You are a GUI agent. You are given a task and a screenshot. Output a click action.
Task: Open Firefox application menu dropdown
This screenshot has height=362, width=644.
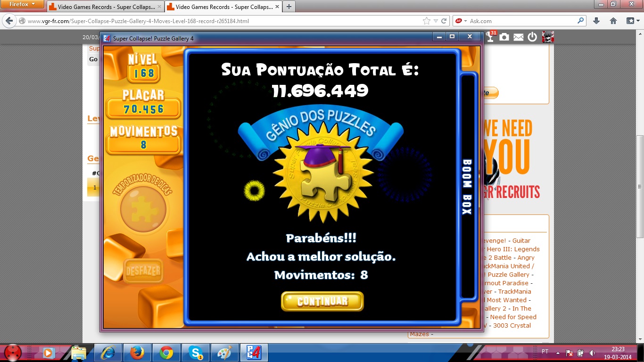tap(23, 4)
